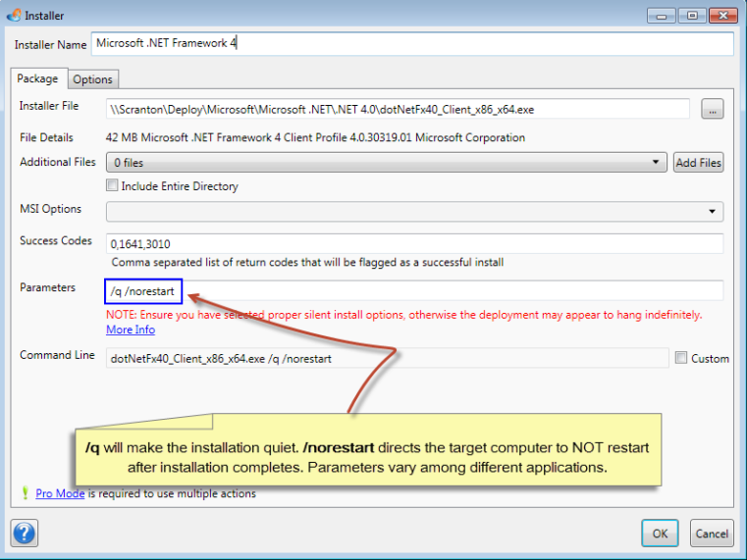This screenshot has width=747, height=560.
Task: Click the Installer app icon in title bar
Action: point(14,16)
